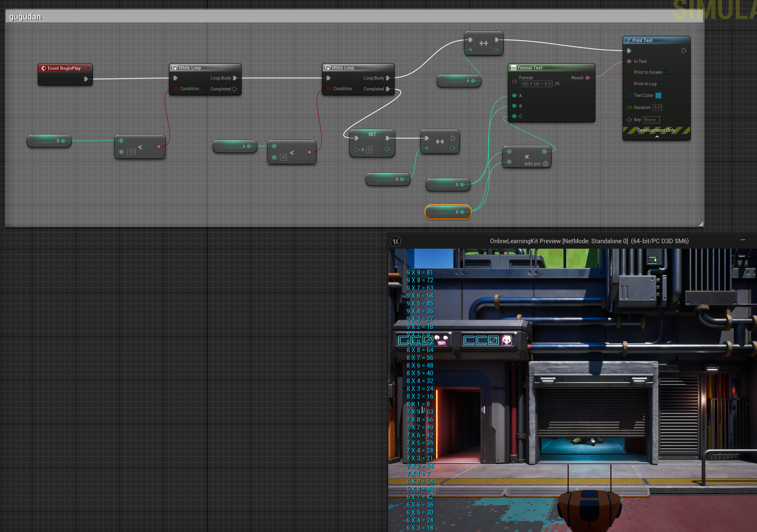Click the first While Loop node icon
The width and height of the screenshot is (757, 532).
(175, 68)
